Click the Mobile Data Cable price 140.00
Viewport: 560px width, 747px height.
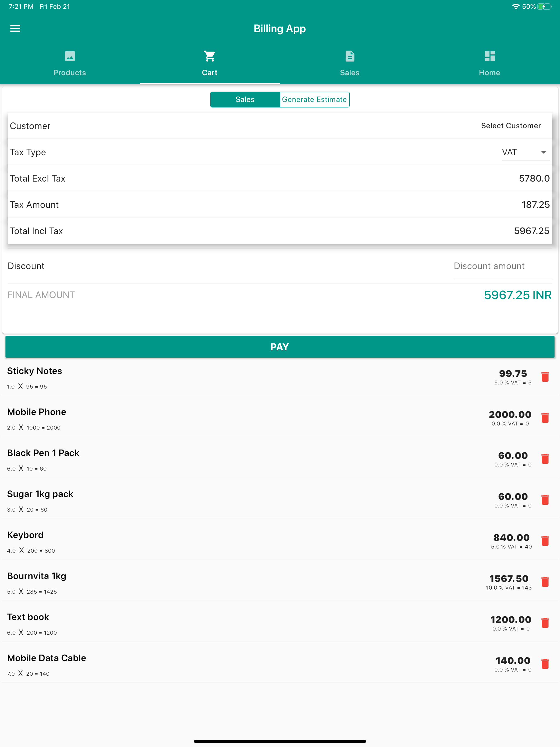513,661
